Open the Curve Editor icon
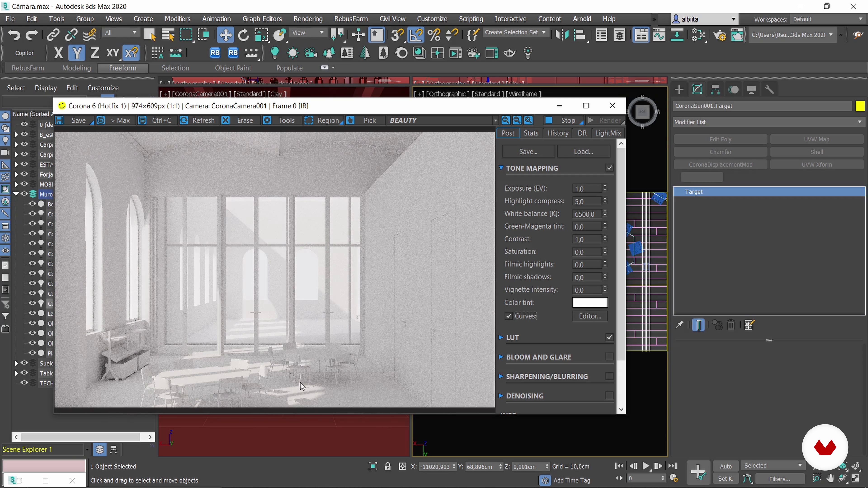The height and width of the screenshot is (488, 868). [659, 35]
